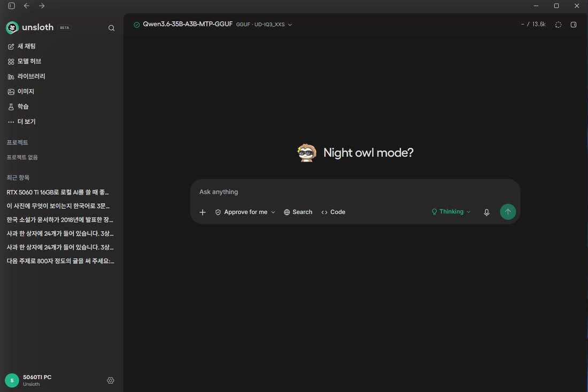Open settings gear next to 5060TI PC
Viewport: 588px width, 392px height.
110,380
